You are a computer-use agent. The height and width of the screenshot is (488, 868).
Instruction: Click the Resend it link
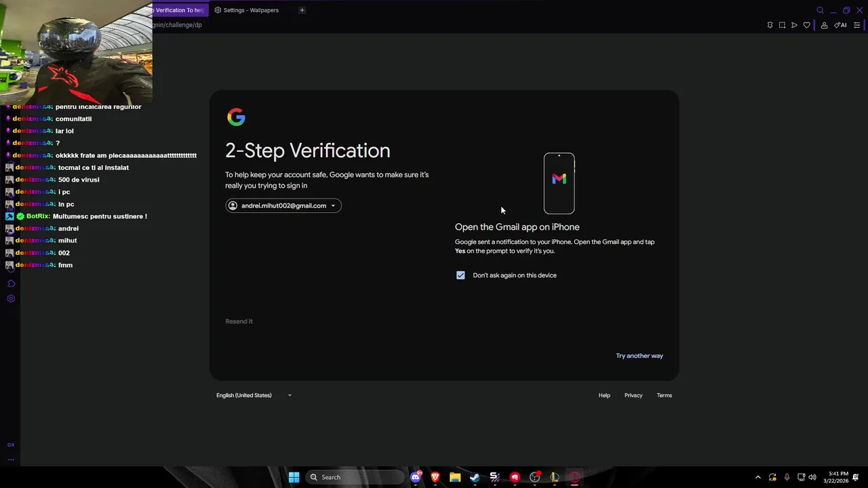(239, 321)
